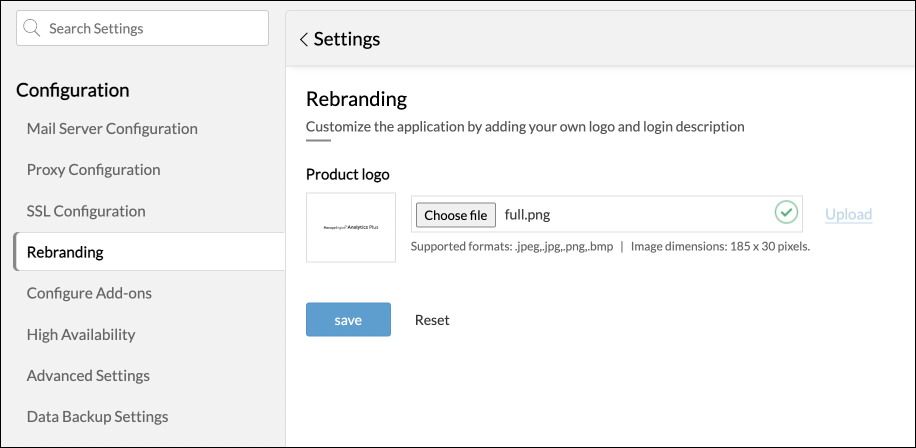The width and height of the screenshot is (916, 448).
Task: Open Proxy Configuration settings
Action: (x=93, y=170)
